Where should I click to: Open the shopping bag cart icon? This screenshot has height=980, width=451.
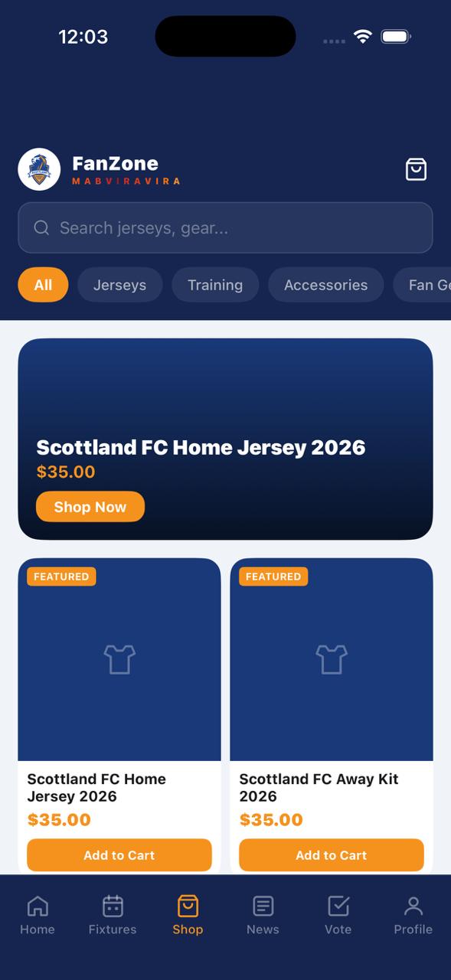[416, 169]
